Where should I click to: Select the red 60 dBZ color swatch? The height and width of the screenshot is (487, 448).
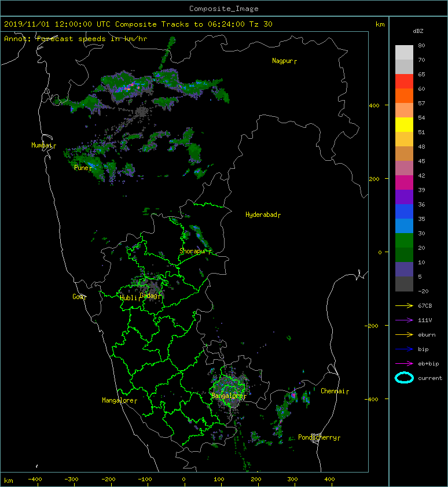click(404, 81)
